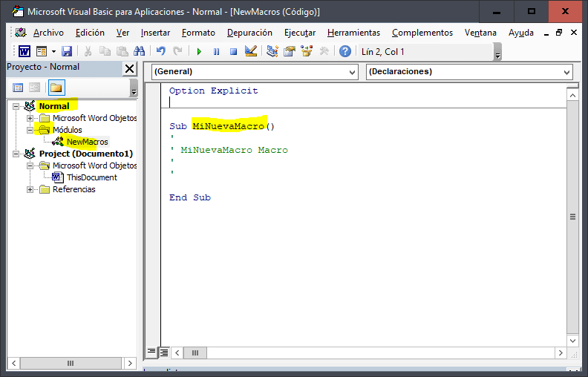Open the Ejecutar menu
Viewport: 588px width, 377px height.
tap(300, 33)
